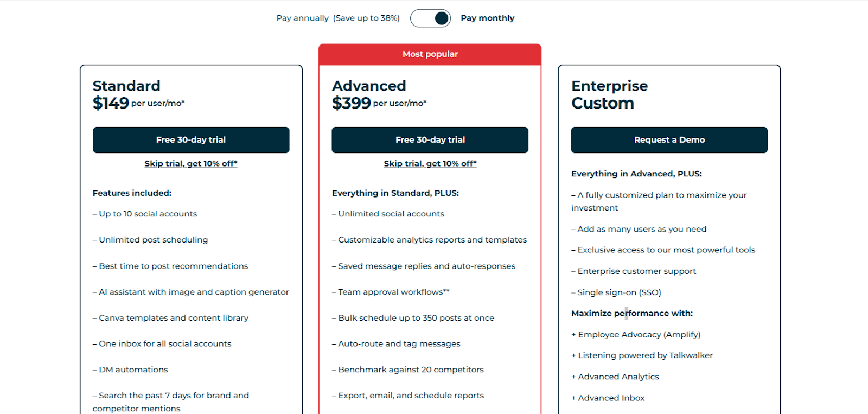Image resolution: width=868 pixels, height=414 pixels.
Task: Select the "Advanced Analytics" add-on item
Action: click(618, 377)
